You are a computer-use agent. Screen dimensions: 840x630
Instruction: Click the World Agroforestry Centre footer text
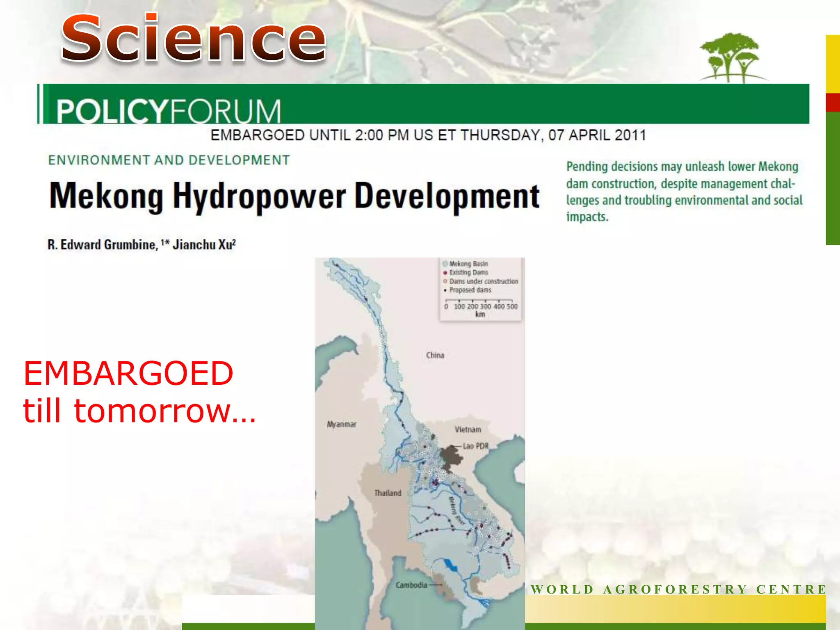[678, 589]
